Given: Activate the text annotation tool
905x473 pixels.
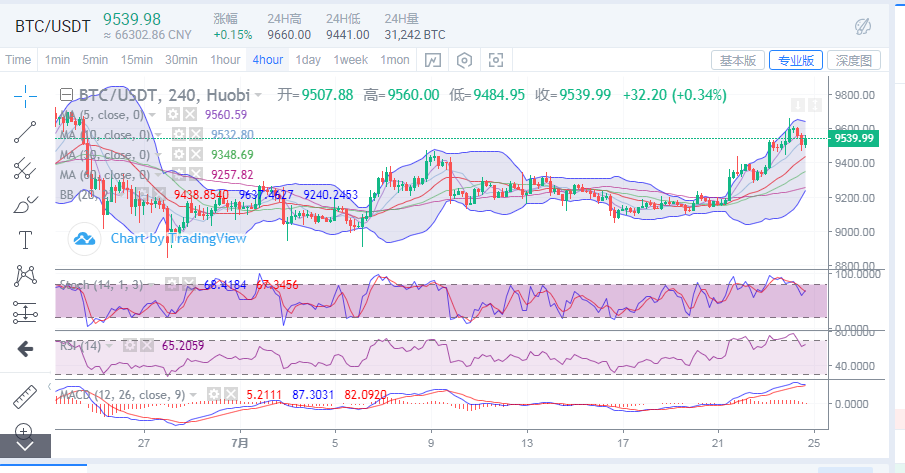Looking at the screenshot, I should pos(25,240).
